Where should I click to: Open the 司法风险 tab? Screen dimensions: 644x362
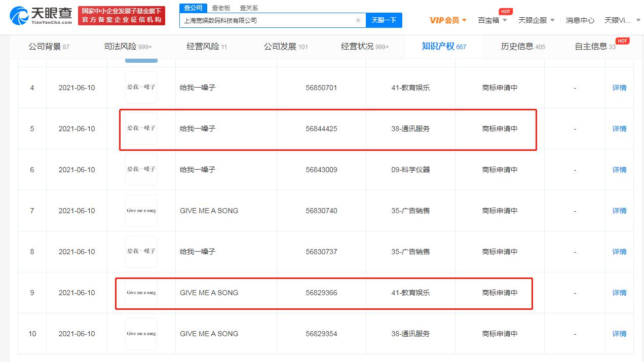(x=128, y=47)
